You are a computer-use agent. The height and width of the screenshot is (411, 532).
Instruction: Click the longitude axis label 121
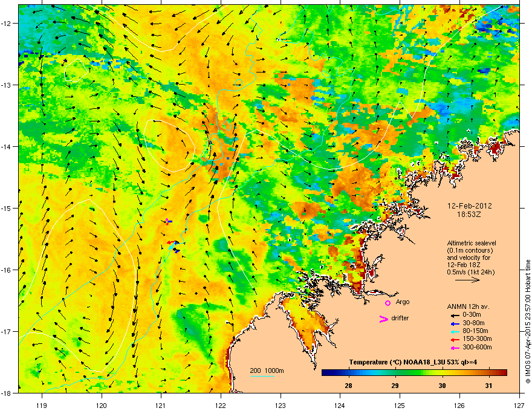[161, 405]
